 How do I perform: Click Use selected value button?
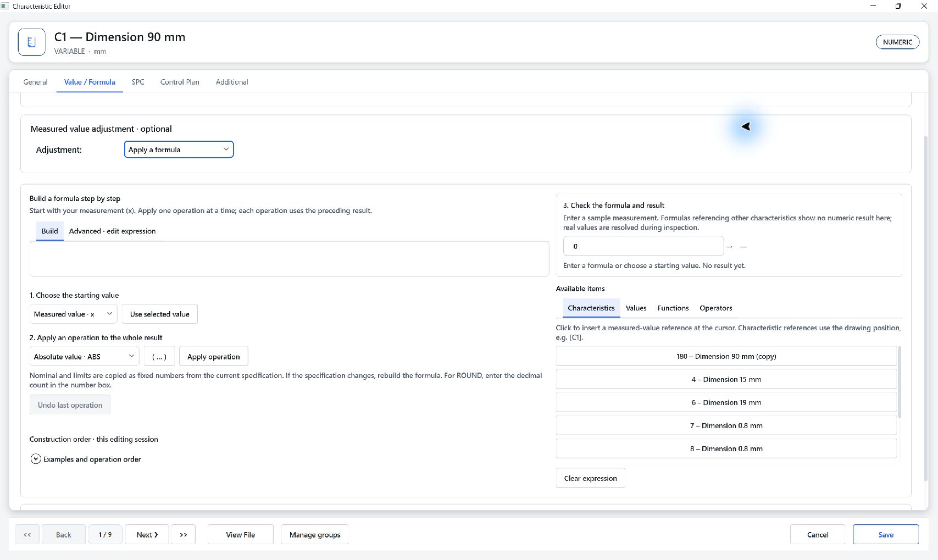pos(160,314)
